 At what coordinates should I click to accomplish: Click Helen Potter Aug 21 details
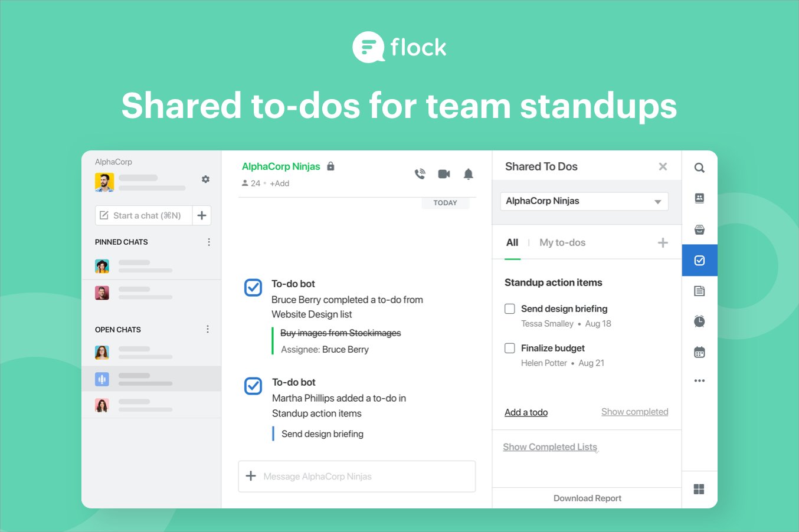[562, 363]
